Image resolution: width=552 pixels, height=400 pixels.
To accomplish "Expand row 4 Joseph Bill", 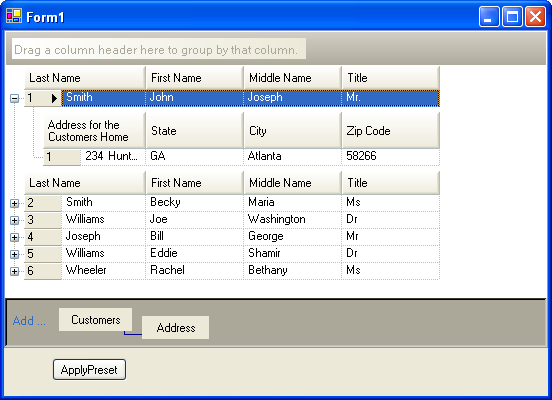I will (14, 237).
